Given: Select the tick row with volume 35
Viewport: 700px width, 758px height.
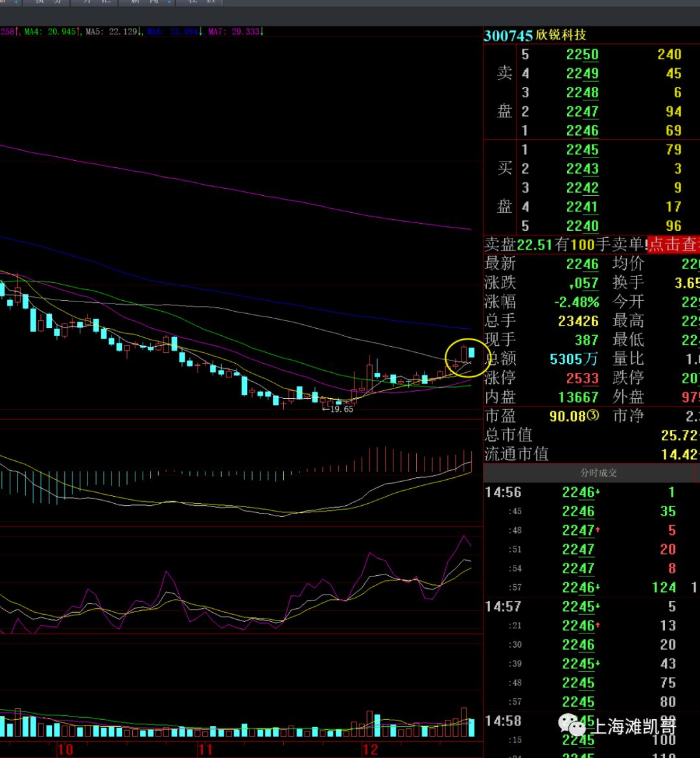Looking at the screenshot, I should 591,512.
